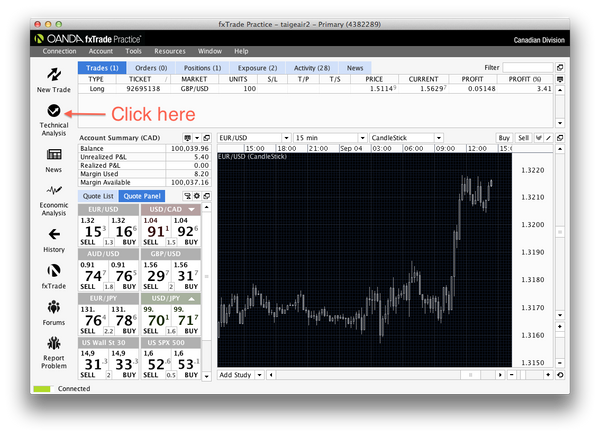Select the Quote Panel view
This screenshot has width=600, height=436.
[143, 197]
